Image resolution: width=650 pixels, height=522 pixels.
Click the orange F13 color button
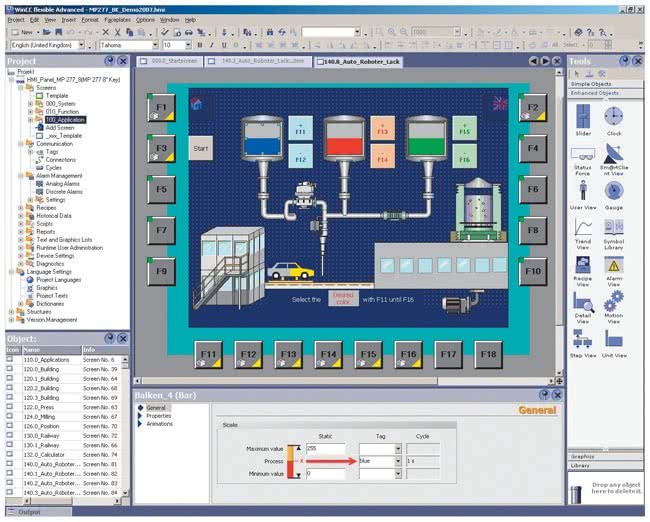coord(380,130)
